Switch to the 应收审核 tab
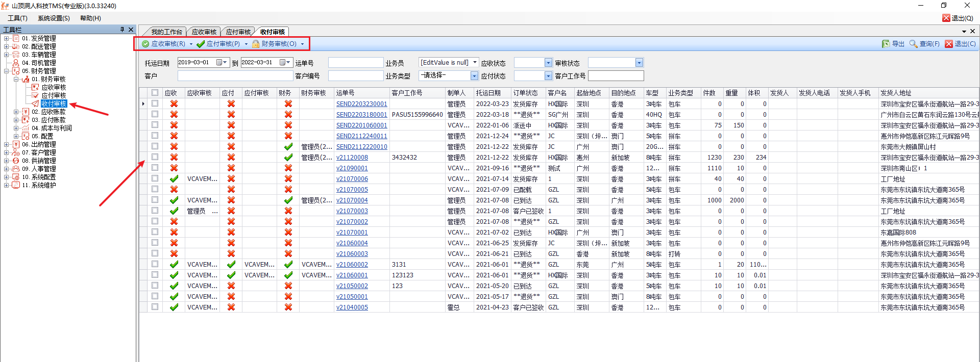This screenshot has height=362, width=980. (x=204, y=32)
